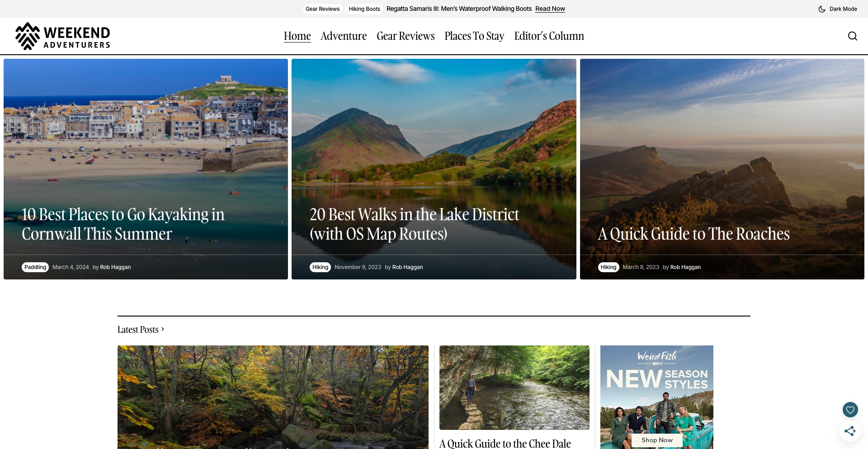Click the moon icon in the top bar

tap(821, 9)
